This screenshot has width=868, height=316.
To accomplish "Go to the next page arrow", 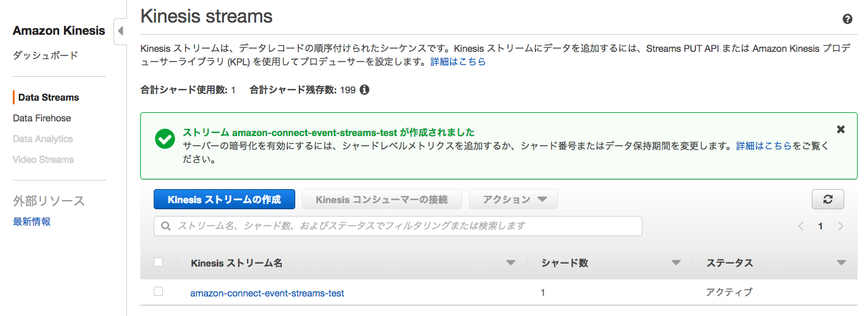I will pyautogui.click(x=841, y=226).
